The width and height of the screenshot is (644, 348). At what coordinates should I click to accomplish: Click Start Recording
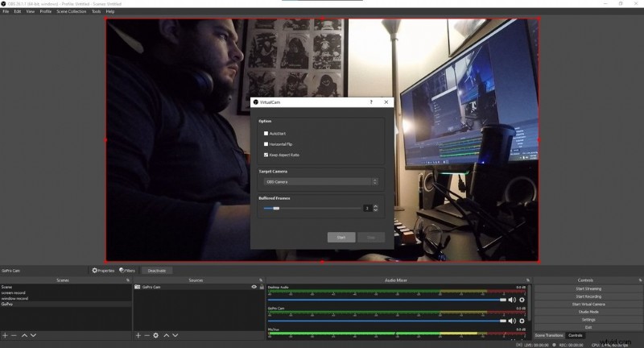(588, 296)
